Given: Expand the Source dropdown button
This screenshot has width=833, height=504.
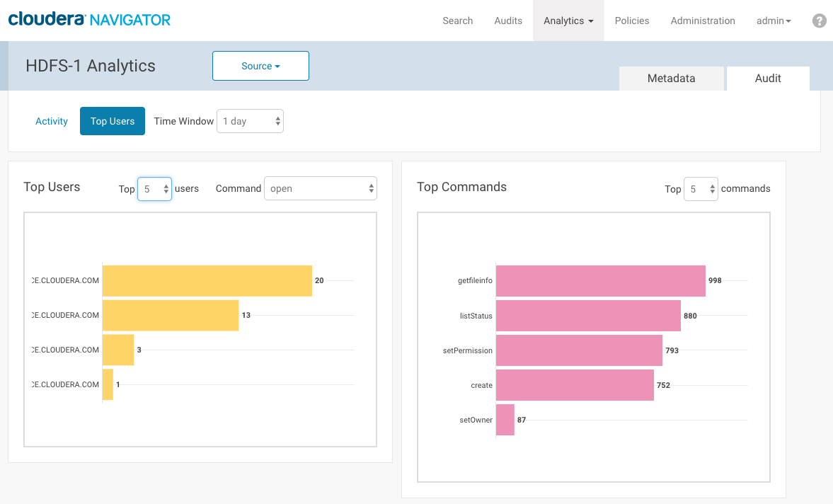Looking at the screenshot, I should 260,66.
